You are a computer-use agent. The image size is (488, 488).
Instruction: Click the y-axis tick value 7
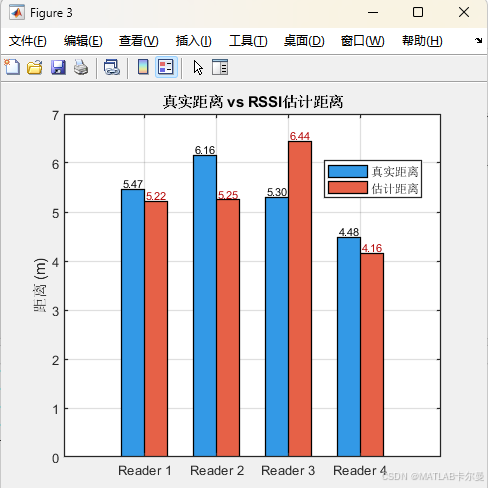pyautogui.click(x=55, y=116)
